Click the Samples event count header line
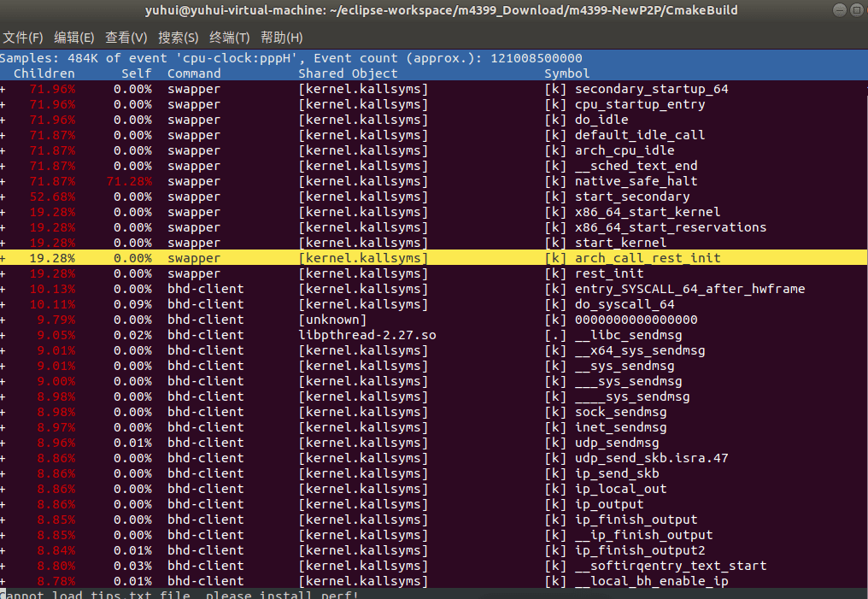The width and height of the screenshot is (868, 599). tap(291, 58)
